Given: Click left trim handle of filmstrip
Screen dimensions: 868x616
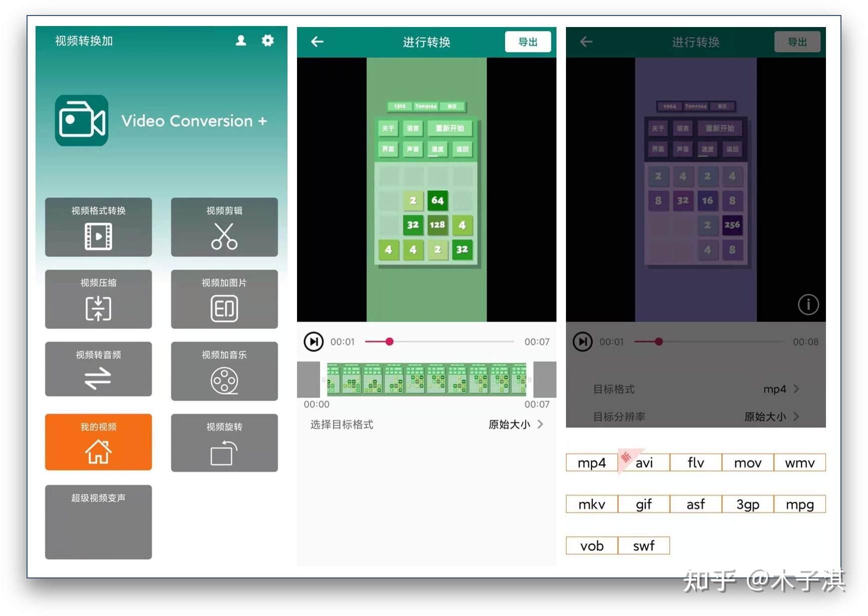Looking at the screenshot, I should [x=324, y=379].
